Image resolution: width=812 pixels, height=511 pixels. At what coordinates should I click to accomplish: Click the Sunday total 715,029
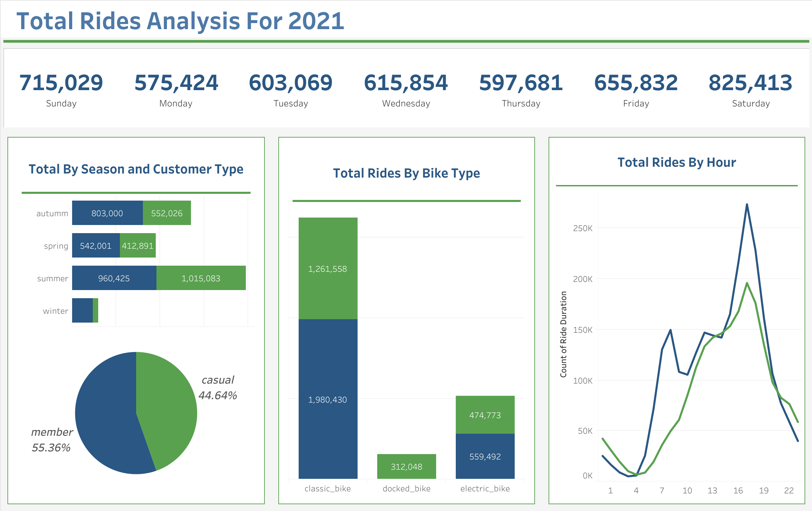coord(61,83)
